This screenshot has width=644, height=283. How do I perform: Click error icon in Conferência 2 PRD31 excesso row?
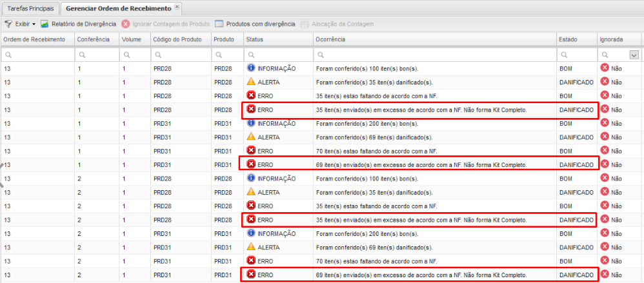click(x=252, y=275)
